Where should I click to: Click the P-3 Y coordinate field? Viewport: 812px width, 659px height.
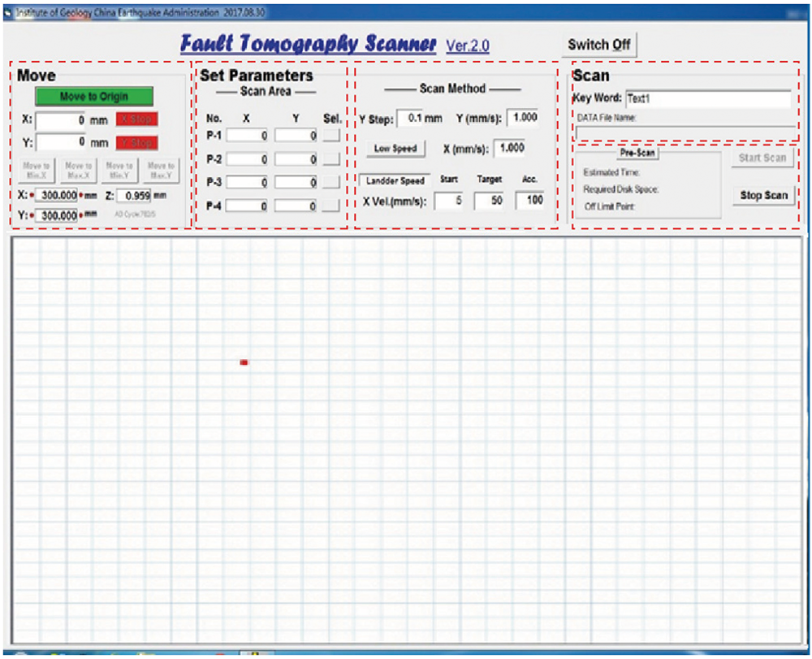pos(296,182)
